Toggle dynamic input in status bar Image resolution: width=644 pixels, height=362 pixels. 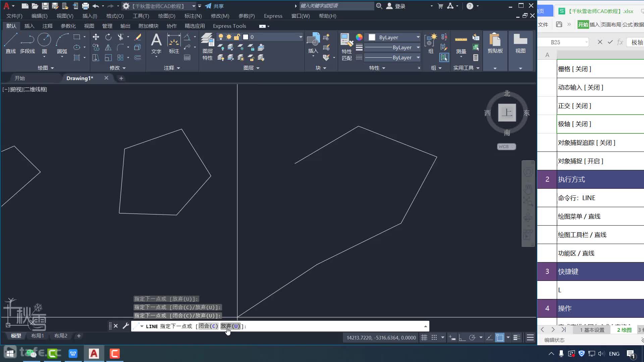click(452, 338)
